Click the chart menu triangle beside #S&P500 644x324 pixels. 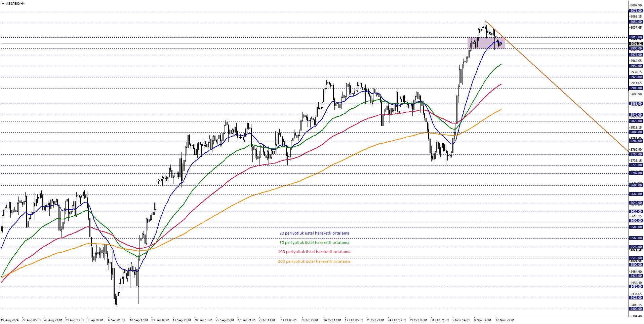(x=3, y=4)
